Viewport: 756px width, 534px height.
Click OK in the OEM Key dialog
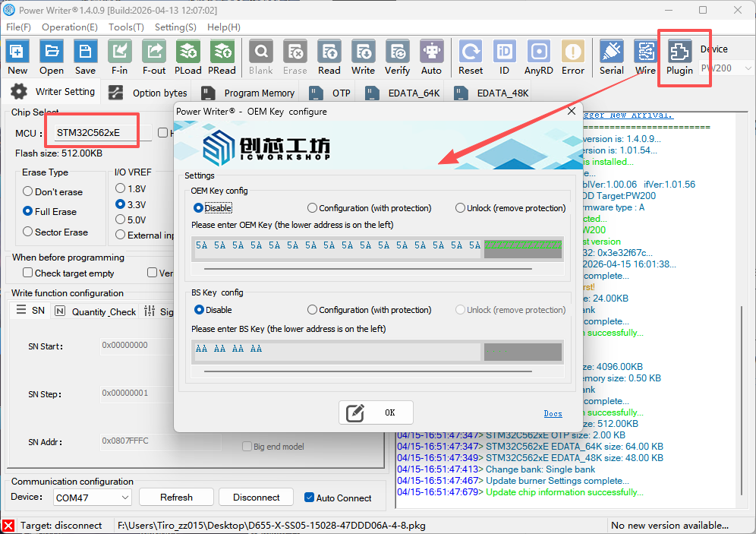click(x=376, y=412)
